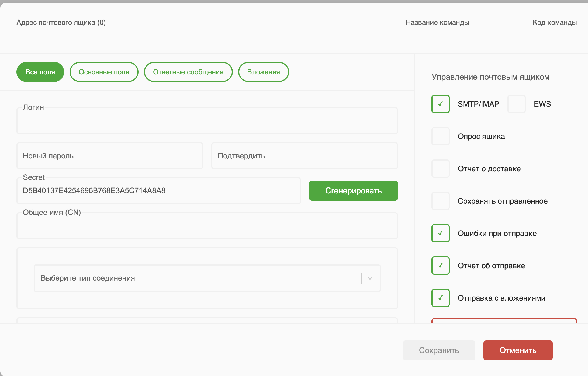Enable the SMTP/IMAP checkbox
Screen dimensions: 588x376
point(440,104)
